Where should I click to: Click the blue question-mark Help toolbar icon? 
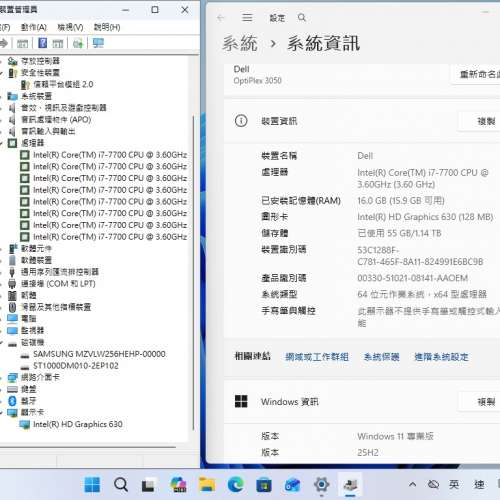tap(42, 43)
